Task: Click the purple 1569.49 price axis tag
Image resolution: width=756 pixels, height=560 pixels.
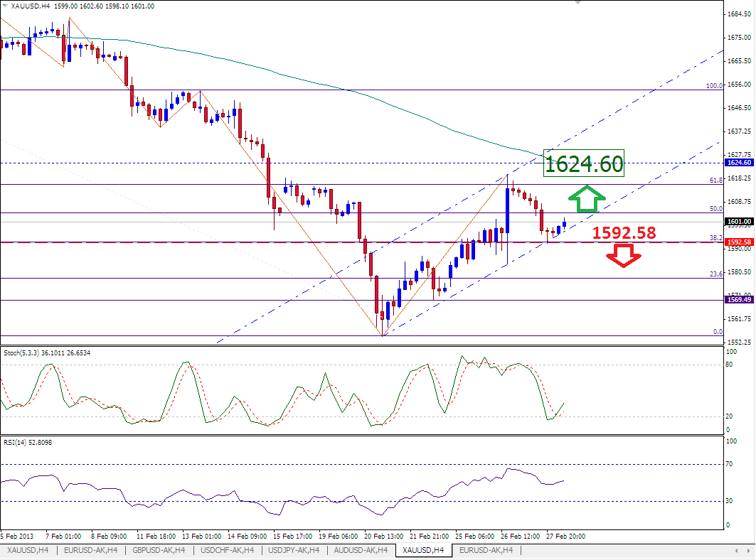Action: pos(738,300)
